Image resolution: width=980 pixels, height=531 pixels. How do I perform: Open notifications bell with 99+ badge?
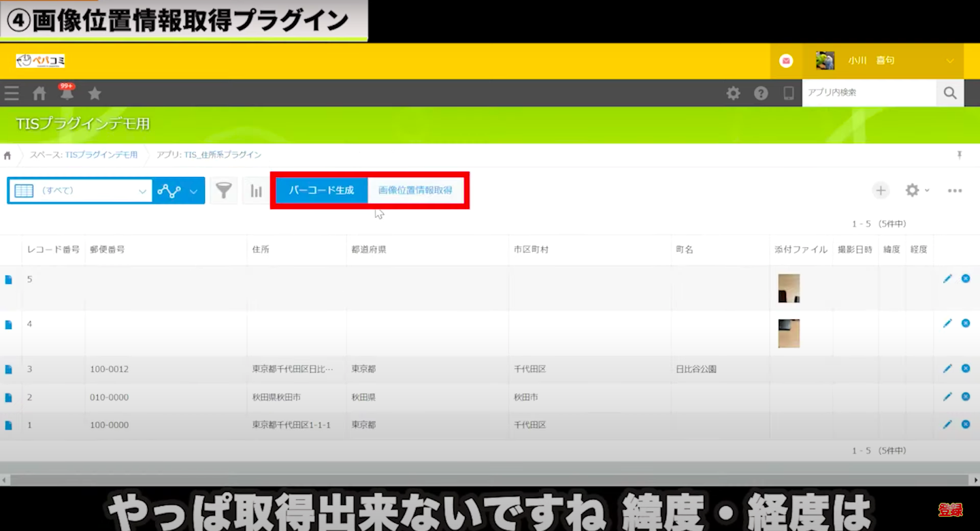[67, 93]
